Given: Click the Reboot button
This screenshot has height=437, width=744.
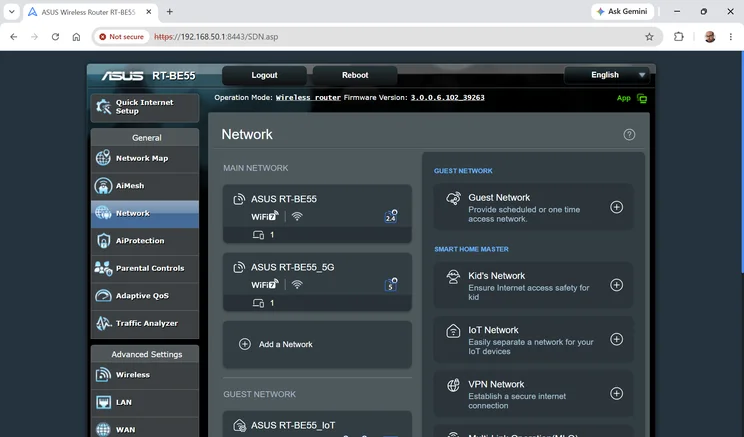Looking at the screenshot, I should coord(355,75).
